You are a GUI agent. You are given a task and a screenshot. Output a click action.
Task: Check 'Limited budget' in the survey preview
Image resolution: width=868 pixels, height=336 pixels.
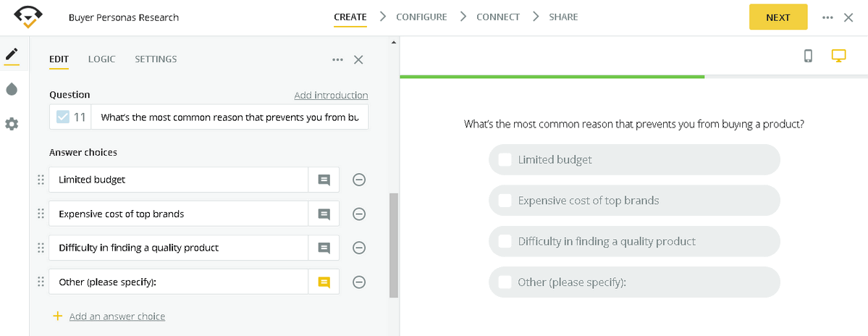pos(505,159)
